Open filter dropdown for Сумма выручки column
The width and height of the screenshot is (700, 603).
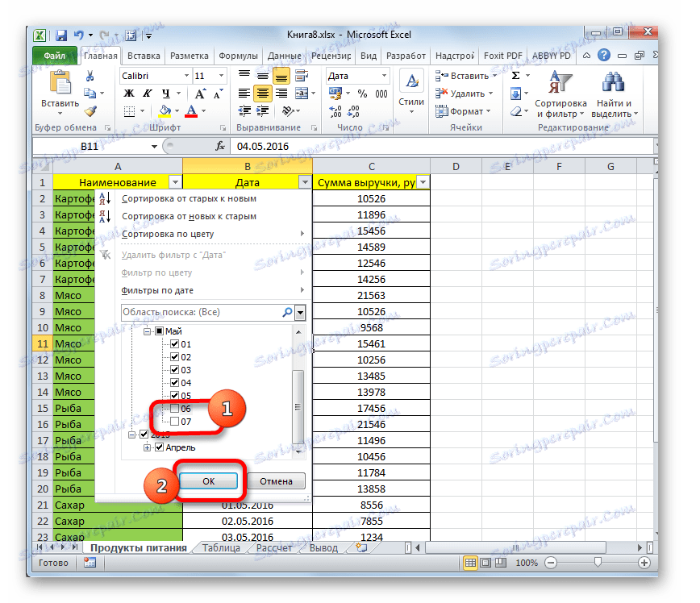(x=423, y=182)
